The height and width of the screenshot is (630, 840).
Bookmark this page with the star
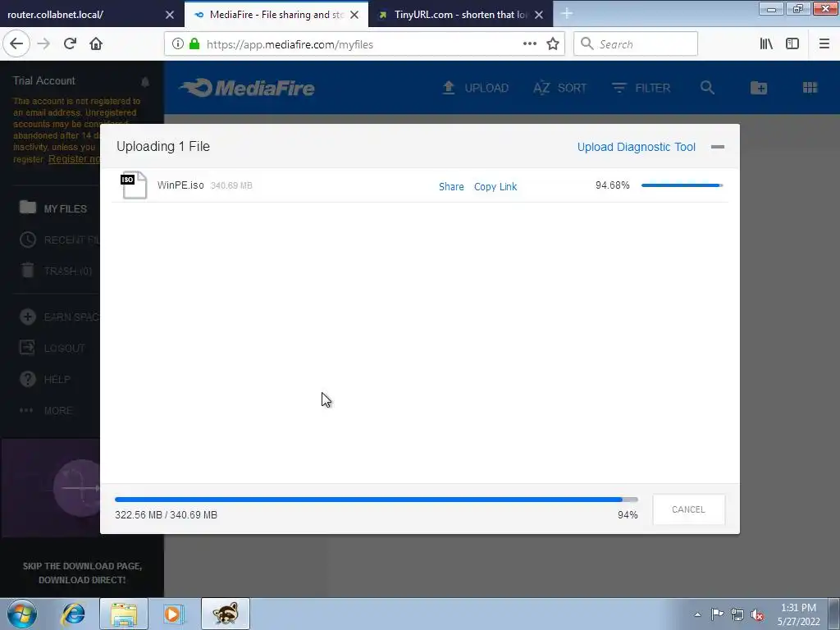point(553,44)
